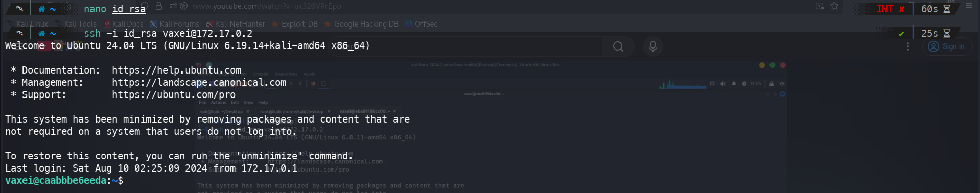Click the 60s duration in the terminal prompt
The image size is (980, 193).
point(929,9)
